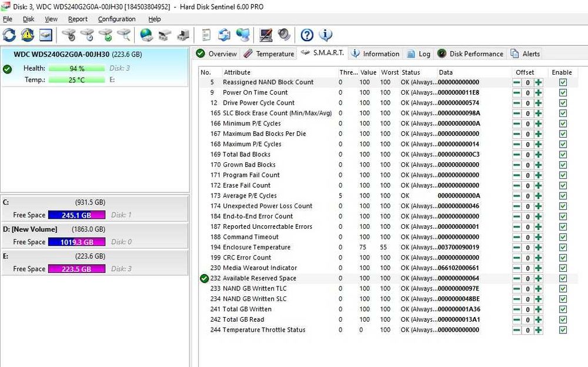The image size is (588, 367).
Task: Select the WDC WDS240G2G0A-00JH30 disk entry
Action: [x=95, y=67]
